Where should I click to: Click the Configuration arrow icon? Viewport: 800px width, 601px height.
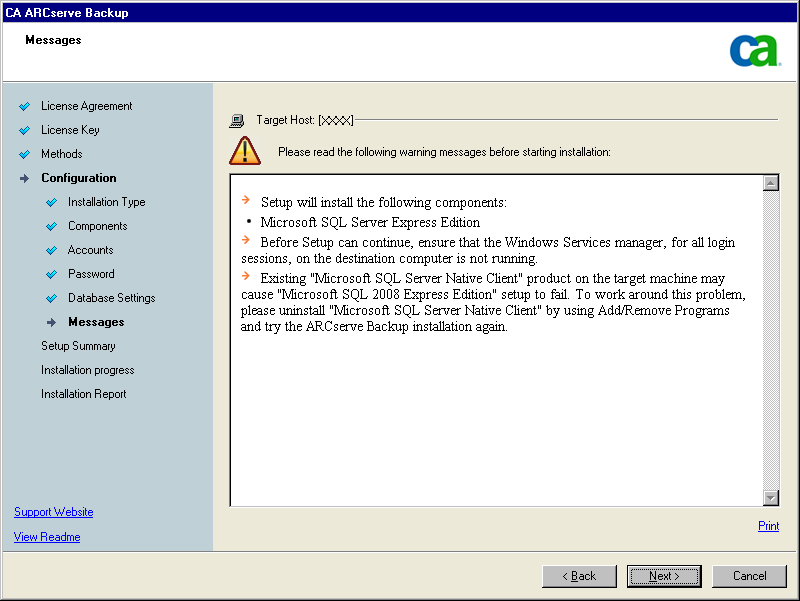click(x=25, y=178)
